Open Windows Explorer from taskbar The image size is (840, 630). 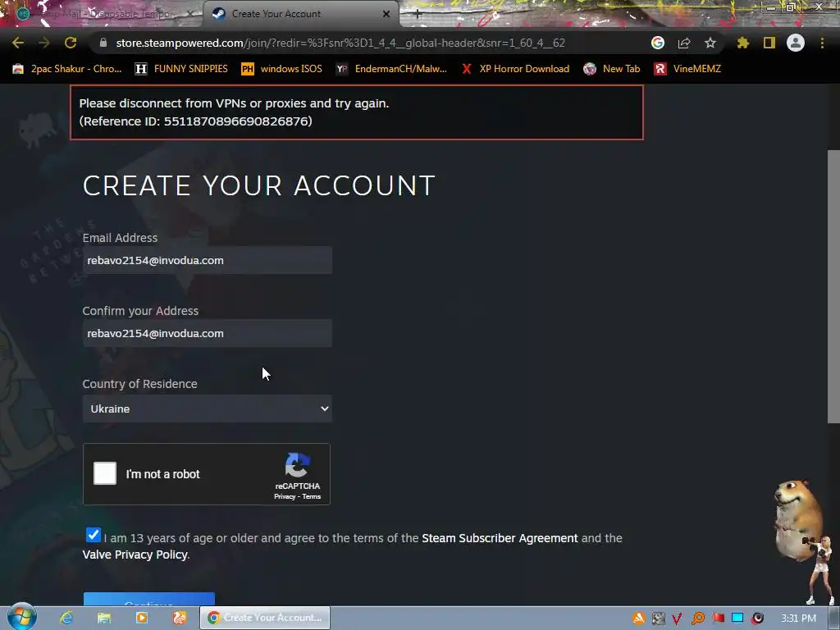pos(104,618)
